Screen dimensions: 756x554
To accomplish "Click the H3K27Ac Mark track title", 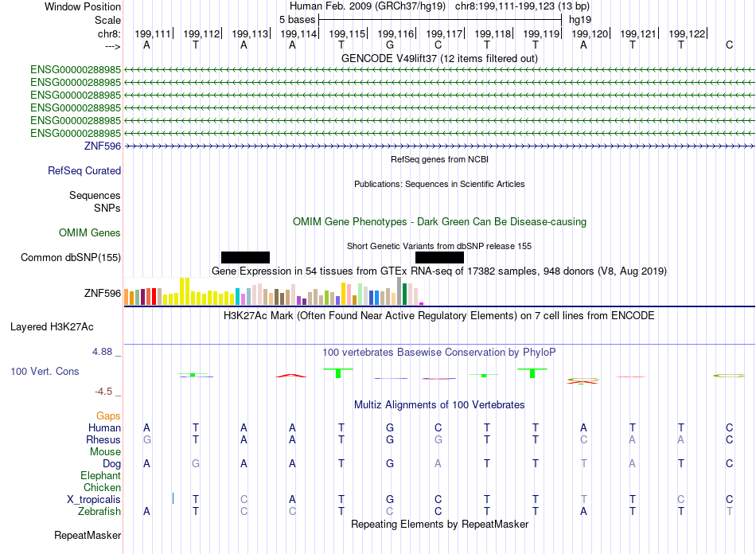I will [439, 316].
